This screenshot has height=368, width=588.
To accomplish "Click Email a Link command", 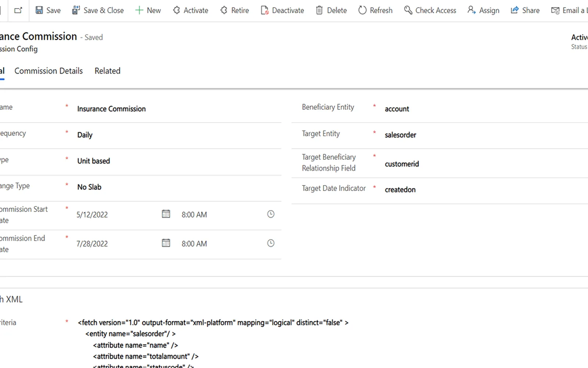I will click(569, 10).
